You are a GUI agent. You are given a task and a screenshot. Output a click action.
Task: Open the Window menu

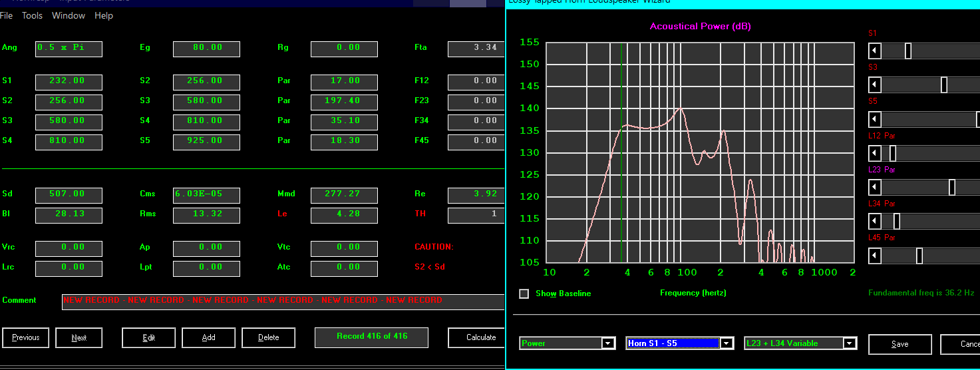[x=69, y=15]
